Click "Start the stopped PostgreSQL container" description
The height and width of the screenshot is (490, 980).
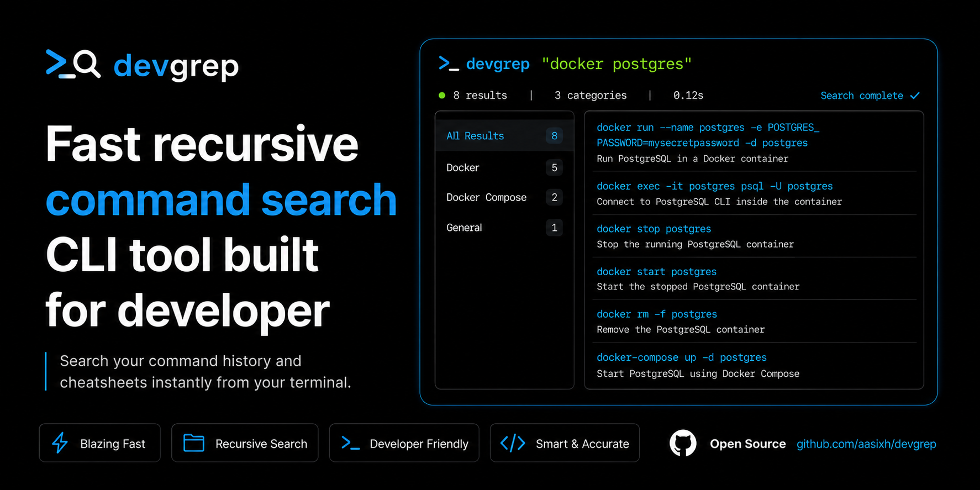point(698,287)
